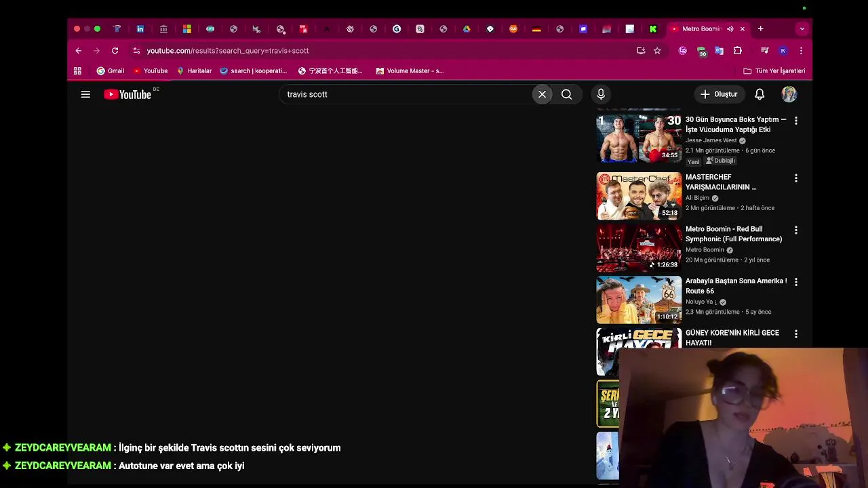Open the Haritalar bookmark

(x=194, y=70)
